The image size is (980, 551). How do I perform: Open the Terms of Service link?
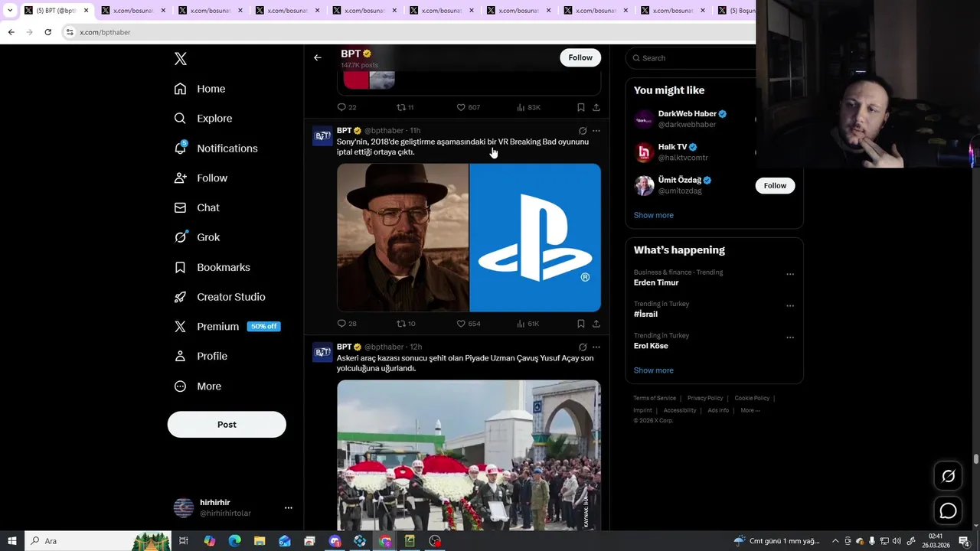click(655, 398)
